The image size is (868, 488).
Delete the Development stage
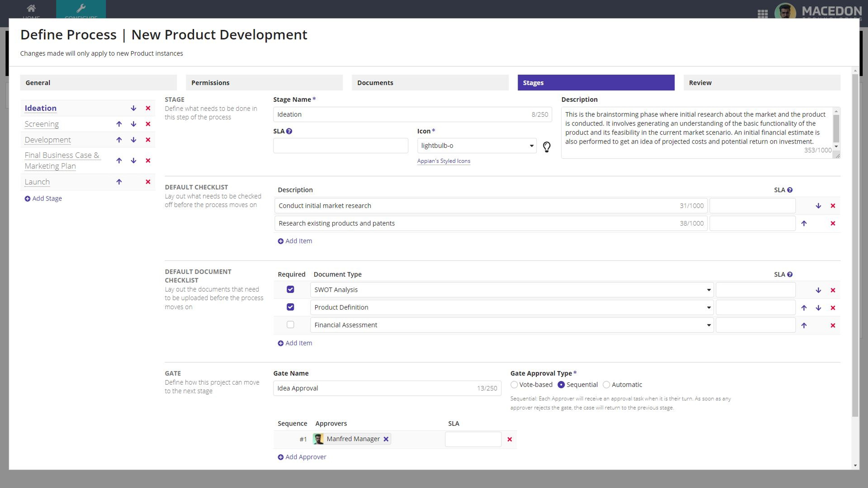(148, 140)
